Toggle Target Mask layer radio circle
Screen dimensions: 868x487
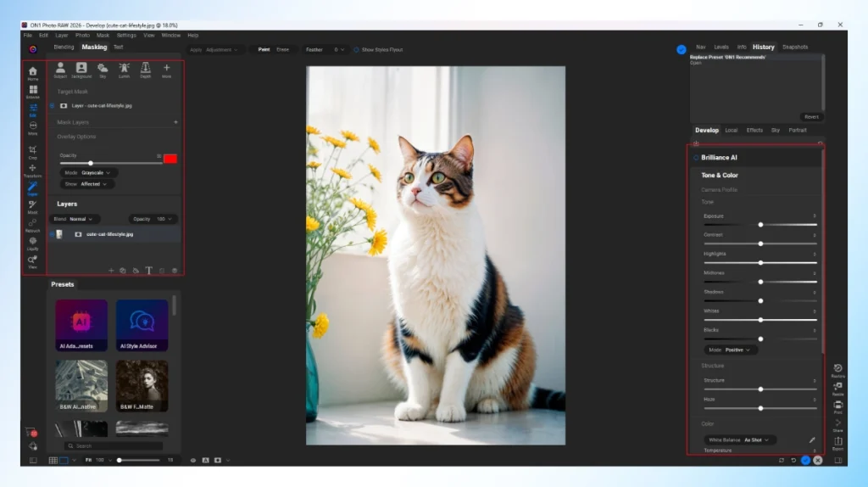[52, 105]
